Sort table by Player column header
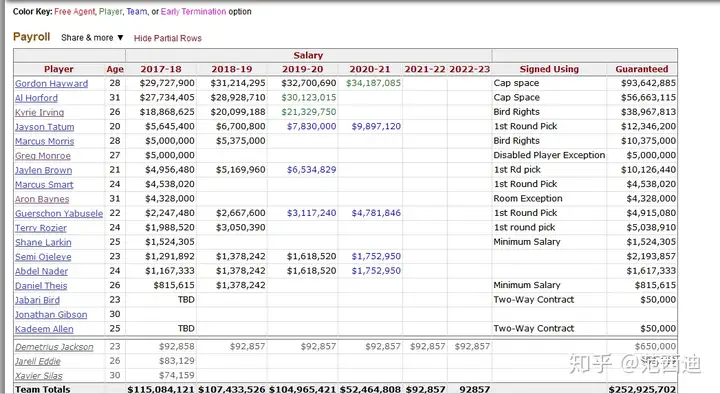The width and height of the screenshot is (720, 394). click(59, 69)
